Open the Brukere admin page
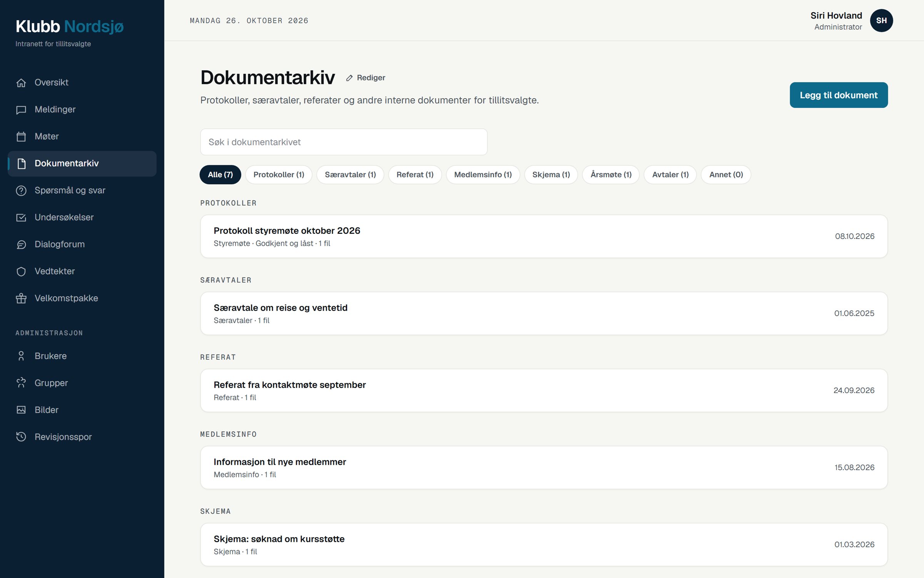This screenshot has height=578, width=924. (x=82, y=356)
